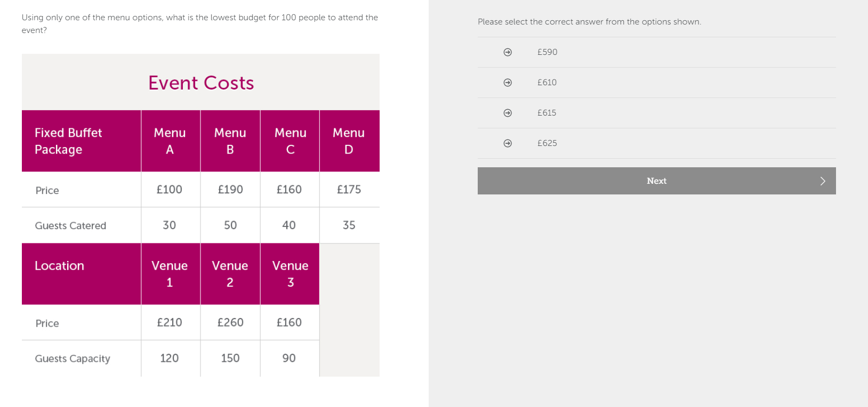
Task: Click the Next button
Action: click(656, 181)
